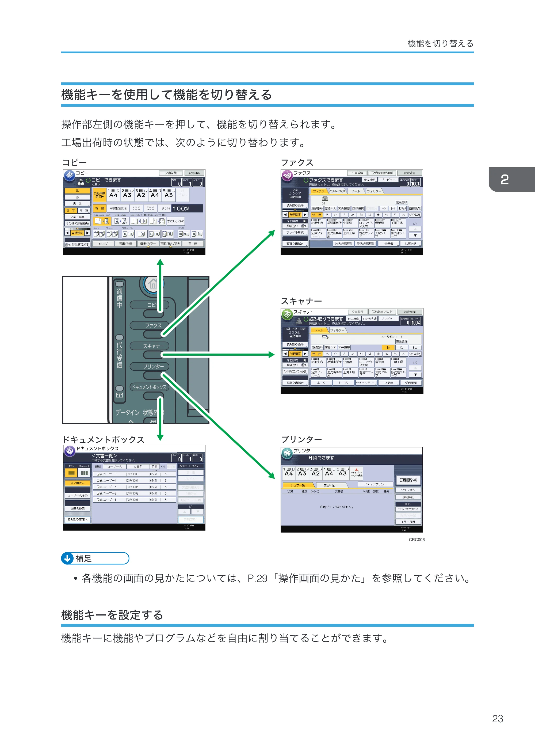
Task: Click the Fax app icon in title bar
Action: (287, 175)
